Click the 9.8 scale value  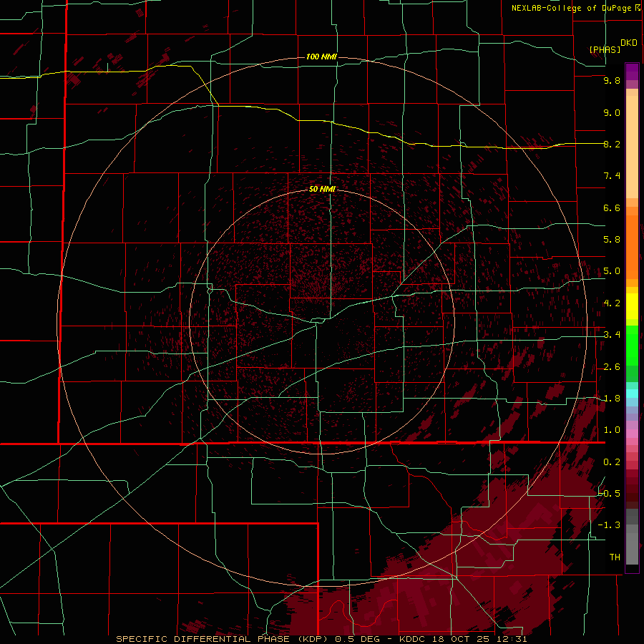[x=612, y=81]
